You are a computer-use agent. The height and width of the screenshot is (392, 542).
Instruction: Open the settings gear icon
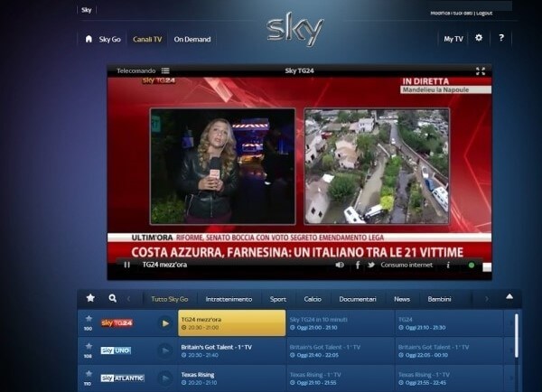(479, 38)
